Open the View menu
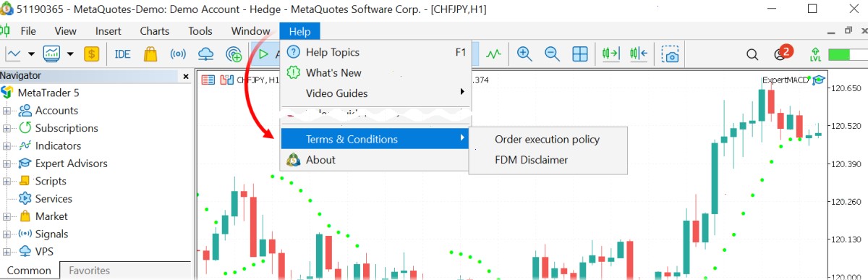The width and height of the screenshot is (868, 280). click(x=65, y=31)
